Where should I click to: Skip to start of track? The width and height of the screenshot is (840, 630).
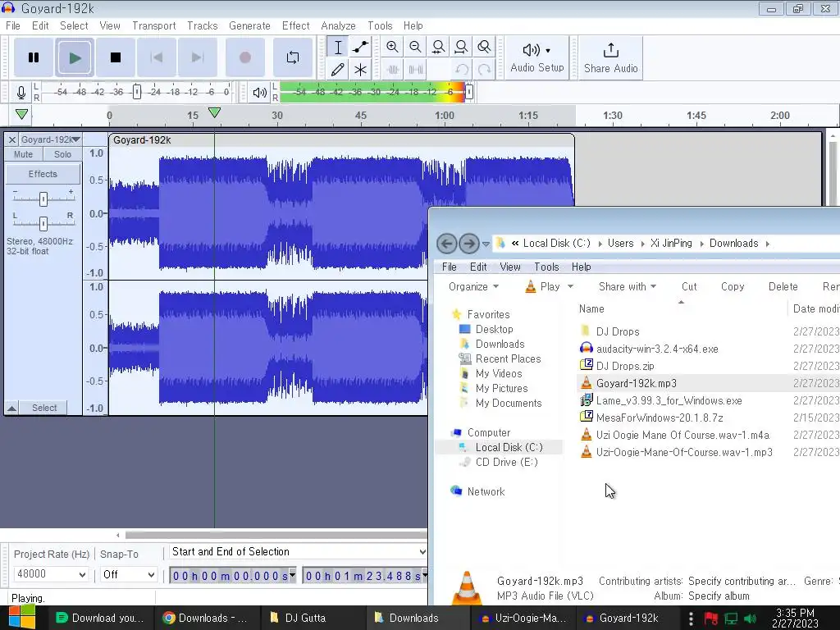click(157, 57)
